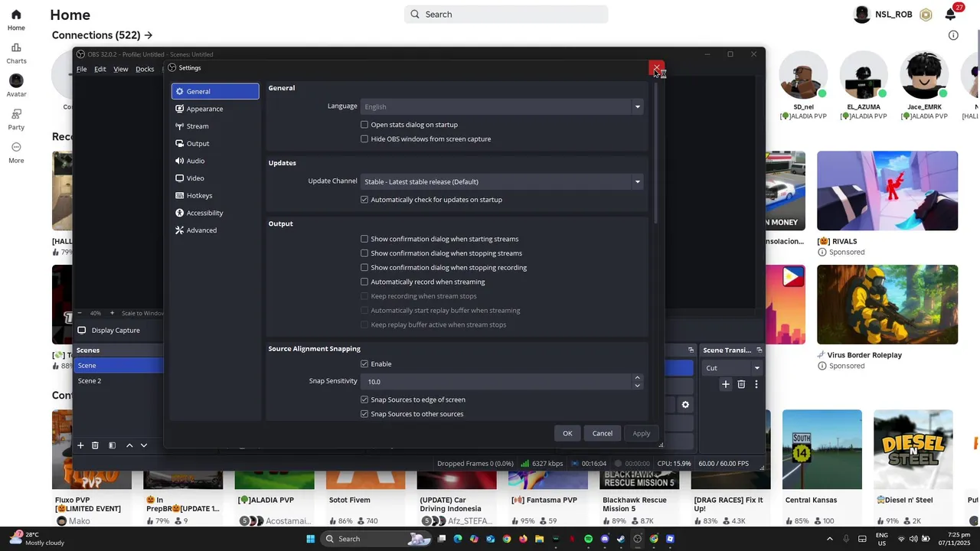The height and width of the screenshot is (551, 980).
Task: Toggle Snap Sources to edge of screen
Action: pyautogui.click(x=364, y=399)
